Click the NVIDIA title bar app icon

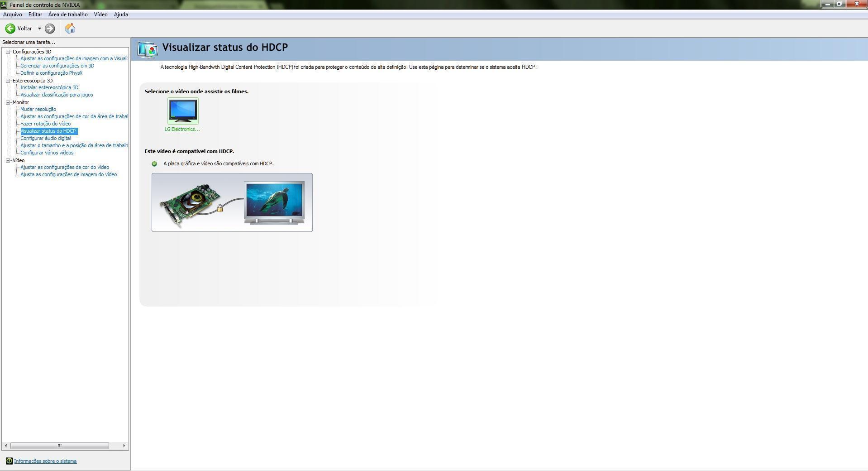[x=4, y=5]
